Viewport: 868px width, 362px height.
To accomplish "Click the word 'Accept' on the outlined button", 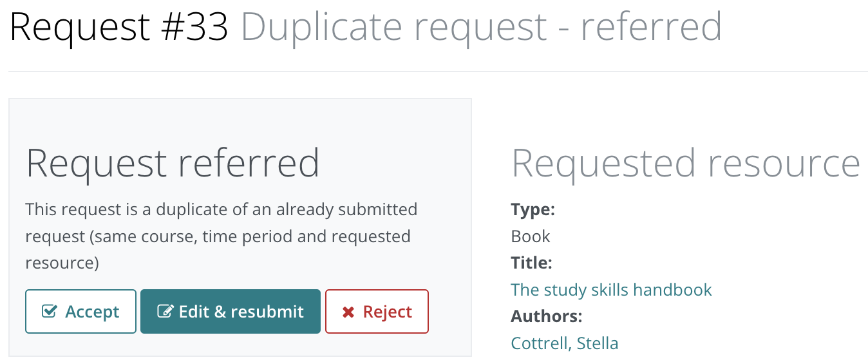I will pos(93,312).
